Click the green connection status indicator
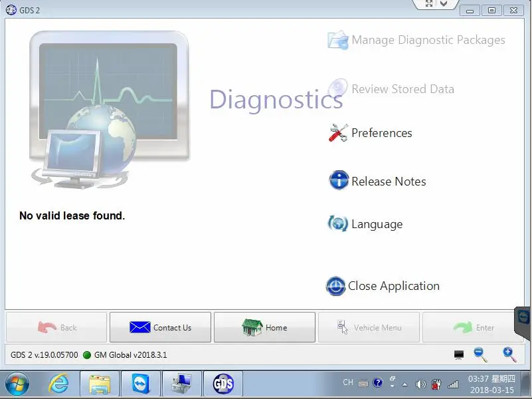This screenshot has height=399, width=532. 87,355
